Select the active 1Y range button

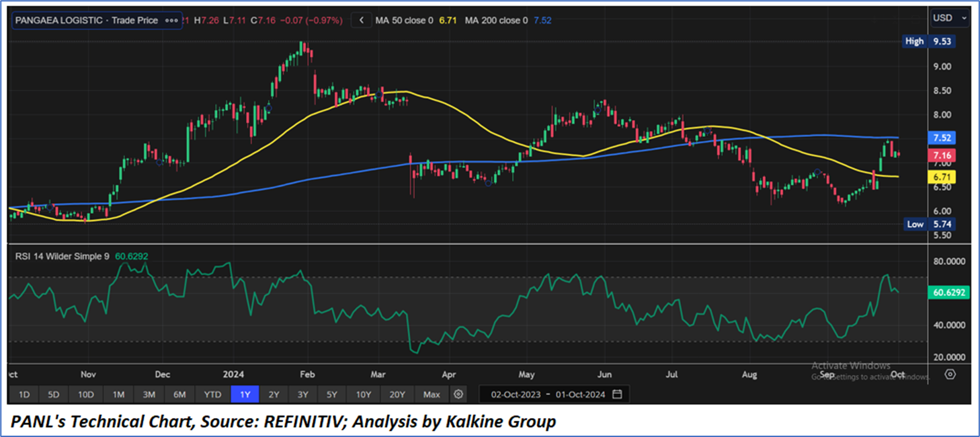click(x=245, y=394)
